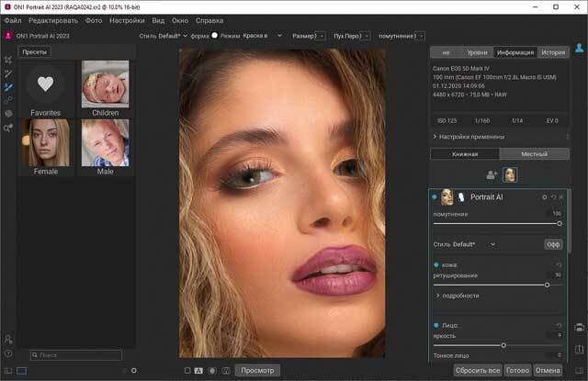Click the circle mask overlay icon below image
The image size is (588, 381).
[212, 371]
